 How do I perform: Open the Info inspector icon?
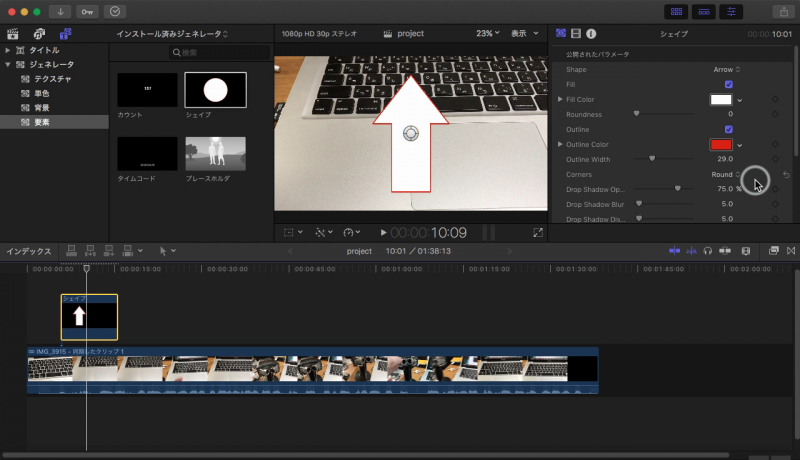[x=591, y=33]
